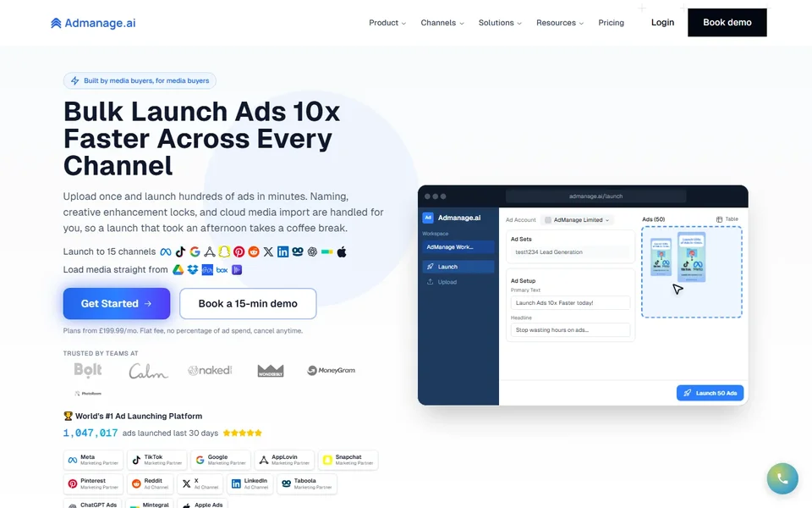Click the Login link
812x508 pixels.
(662, 22)
